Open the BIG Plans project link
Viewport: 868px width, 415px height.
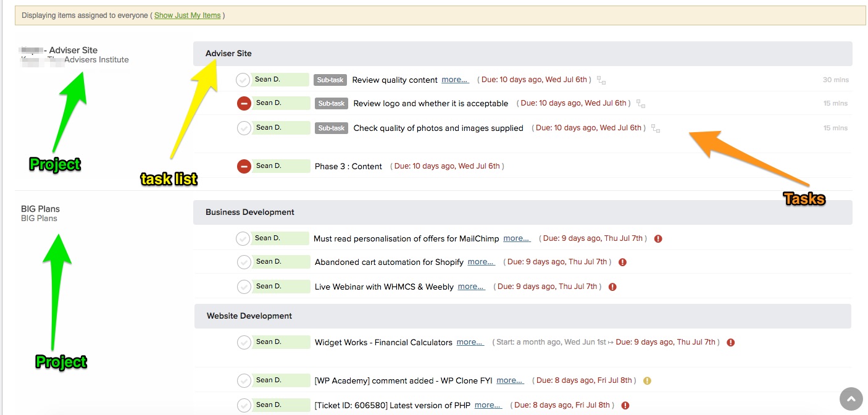40,209
